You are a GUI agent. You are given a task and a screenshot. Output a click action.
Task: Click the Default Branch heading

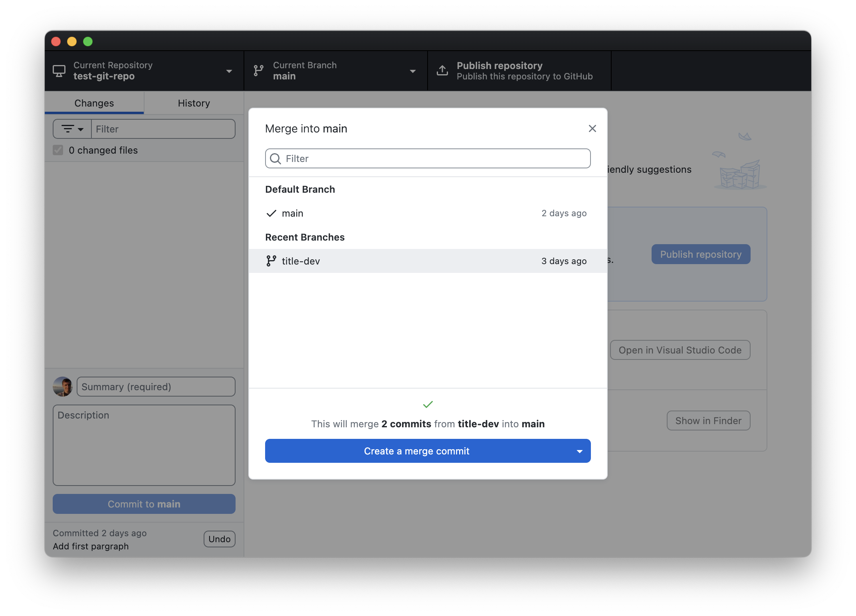300,189
